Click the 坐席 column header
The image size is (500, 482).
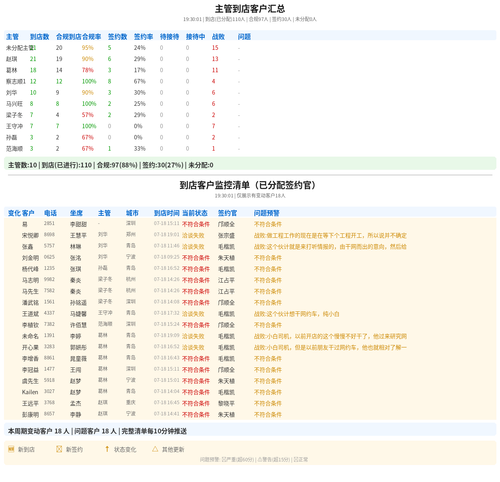(x=76, y=213)
